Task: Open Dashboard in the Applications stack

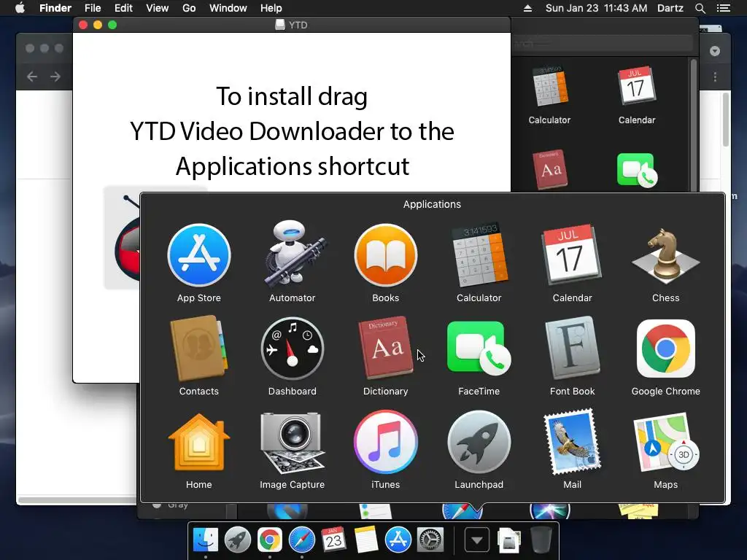Action: [x=293, y=349]
